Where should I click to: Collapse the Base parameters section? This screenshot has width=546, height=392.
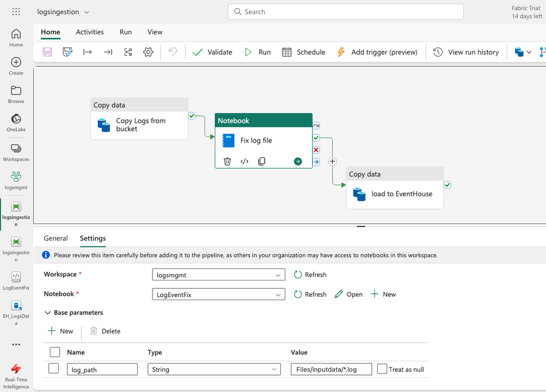click(48, 313)
